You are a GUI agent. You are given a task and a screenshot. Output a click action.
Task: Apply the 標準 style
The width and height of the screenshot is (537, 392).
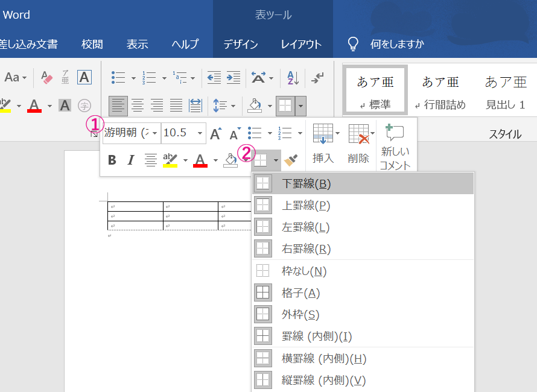click(375, 90)
